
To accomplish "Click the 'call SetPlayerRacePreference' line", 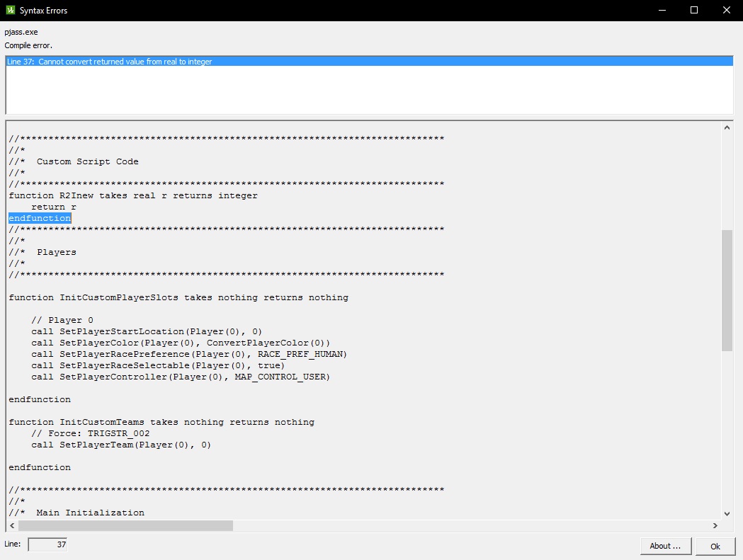I will [189, 355].
